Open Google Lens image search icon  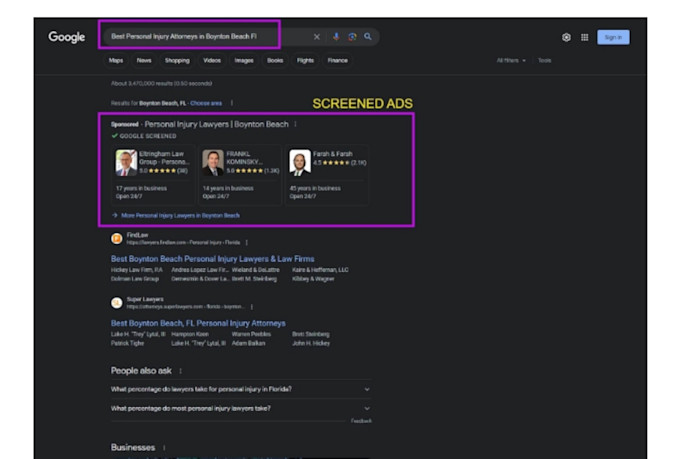click(x=352, y=37)
